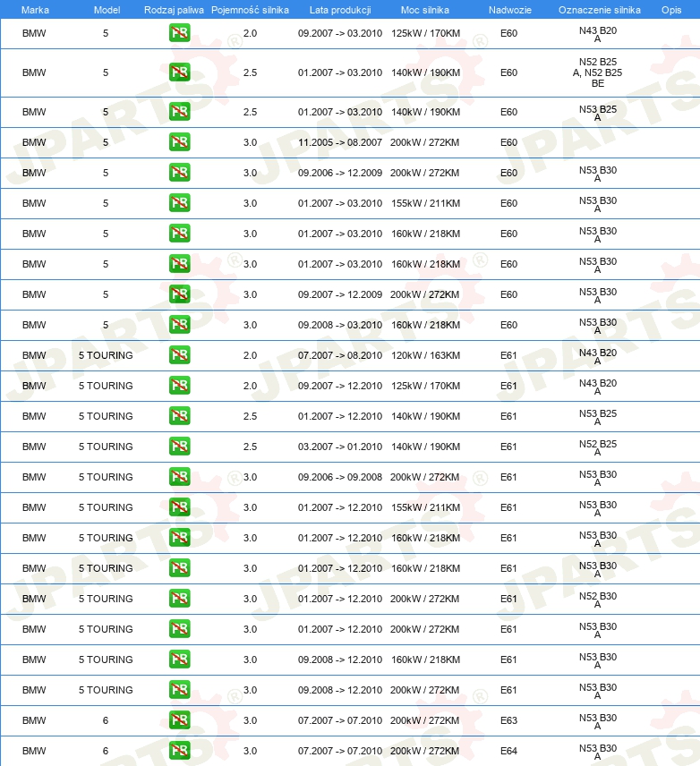Click unleaded fuel icon in E60 N43 B20 row
Image resolution: width=700 pixels, height=766 pixels.
[x=179, y=33]
